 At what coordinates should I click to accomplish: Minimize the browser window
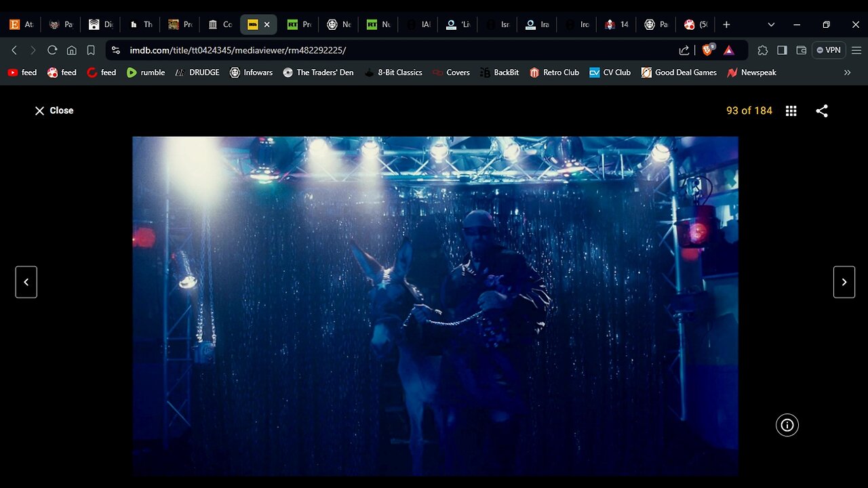(797, 24)
